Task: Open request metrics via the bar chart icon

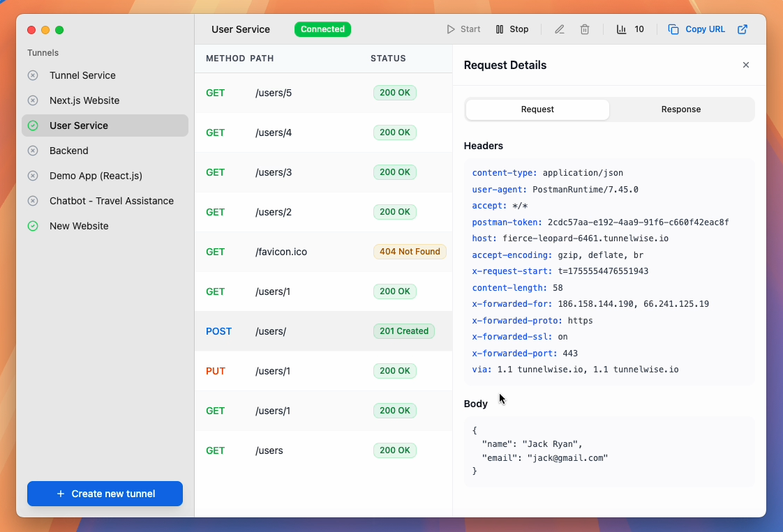Action: coord(621,29)
